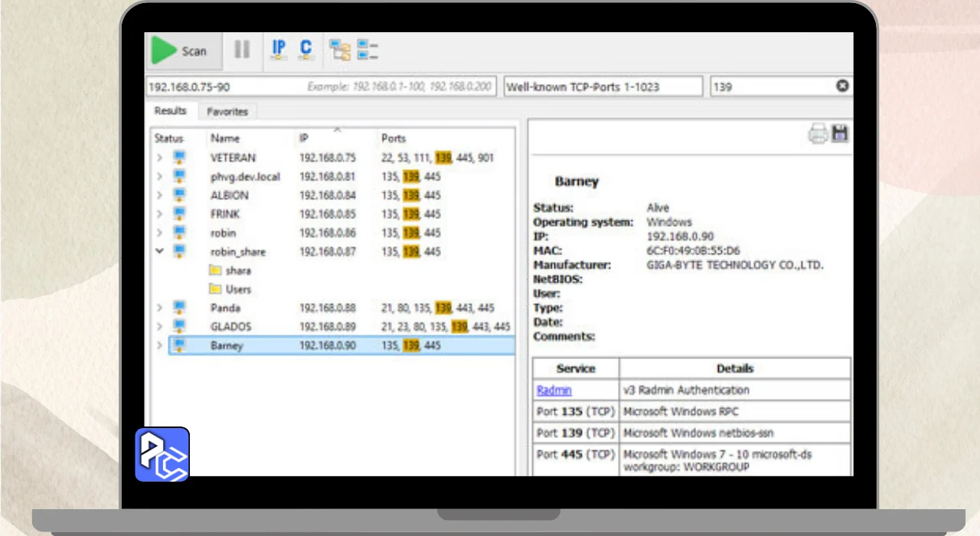Click the blue C subnet toolbar icon
This screenshot has width=980, height=536.
pyautogui.click(x=306, y=50)
